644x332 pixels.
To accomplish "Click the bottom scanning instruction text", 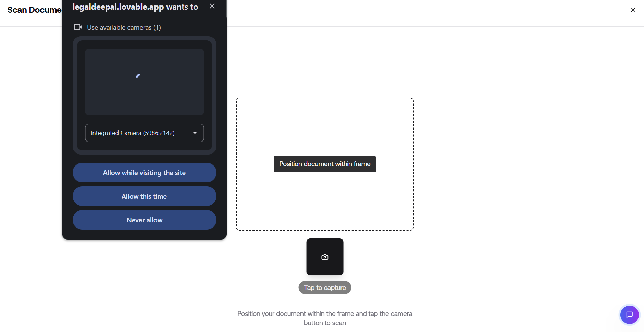I will point(325,318).
